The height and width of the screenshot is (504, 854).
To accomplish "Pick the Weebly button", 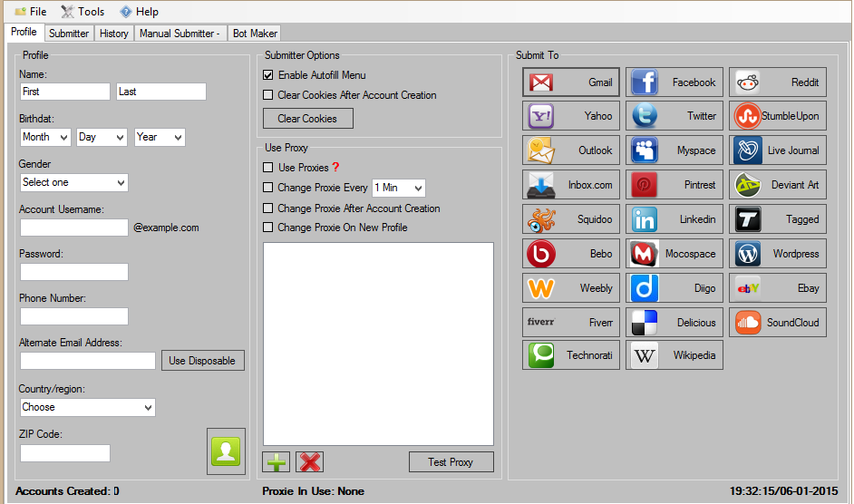I will 571,288.
